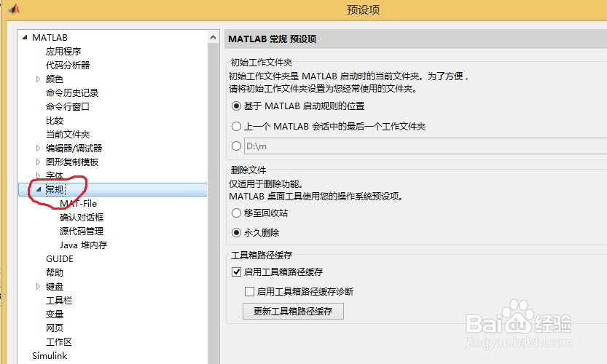
Task: Expand the 图形复制模板 tree node
Action: click(x=38, y=162)
